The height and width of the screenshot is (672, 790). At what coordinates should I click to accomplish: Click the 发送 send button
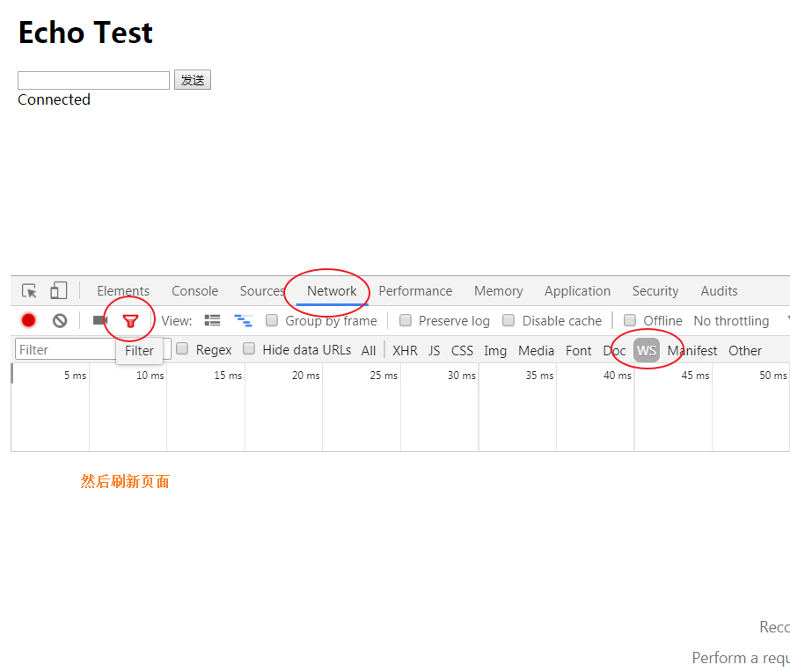(x=193, y=79)
